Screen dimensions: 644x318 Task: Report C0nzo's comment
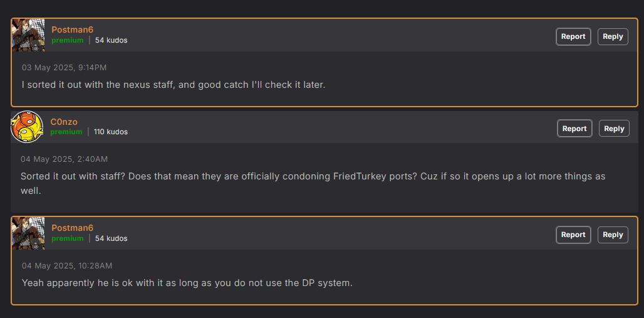574,129
